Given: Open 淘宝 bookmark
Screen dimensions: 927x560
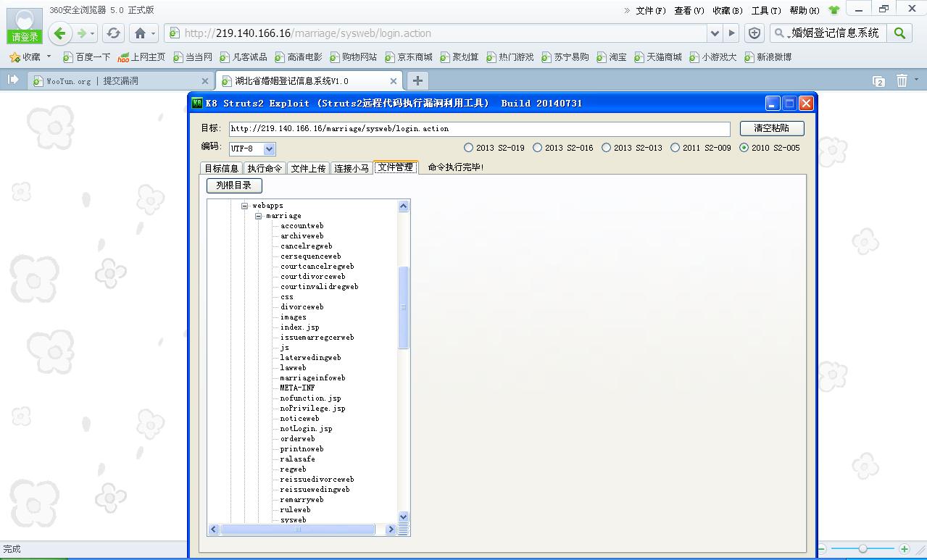Looking at the screenshot, I should pyautogui.click(x=611, y=57).
